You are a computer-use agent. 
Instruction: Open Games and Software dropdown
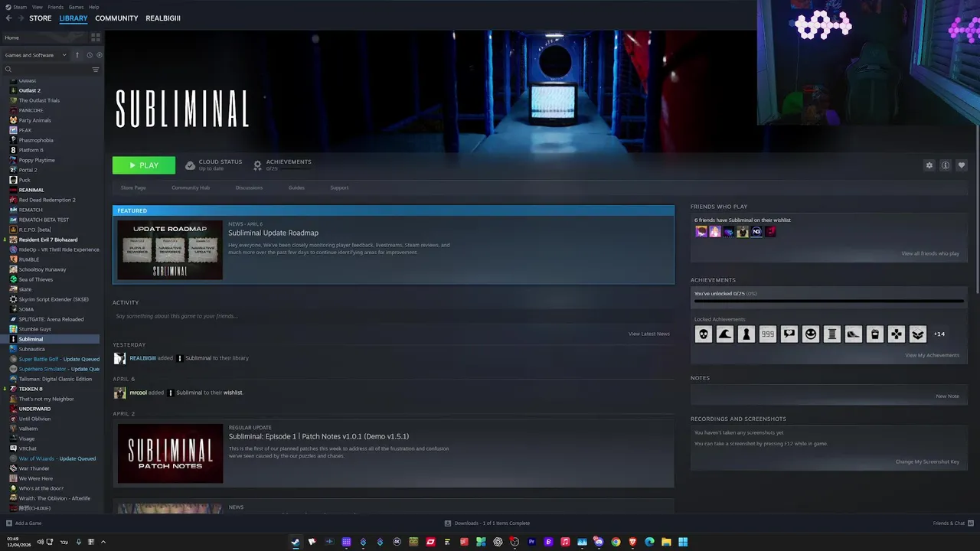click(x=35, y=55)
